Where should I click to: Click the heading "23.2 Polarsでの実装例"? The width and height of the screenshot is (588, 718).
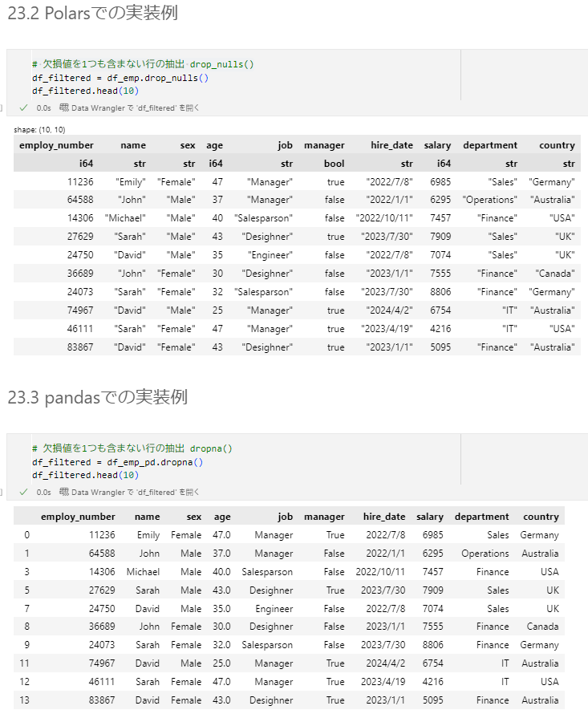coord(93,13)
